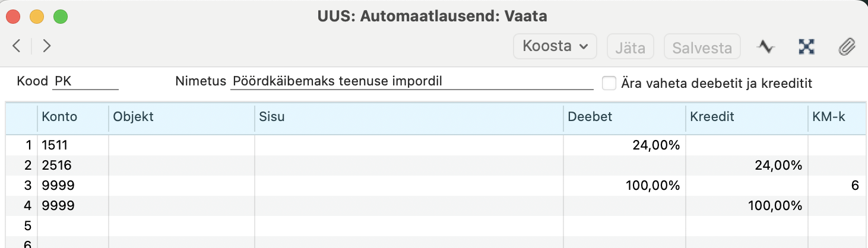Open attachments via the paperclip icon
This screenshot has width=868, height=248.
tap(846, 47)
